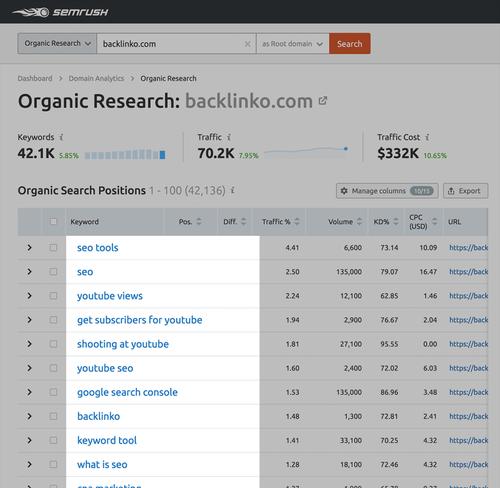Expand the seo tools row

pos(29,247)
